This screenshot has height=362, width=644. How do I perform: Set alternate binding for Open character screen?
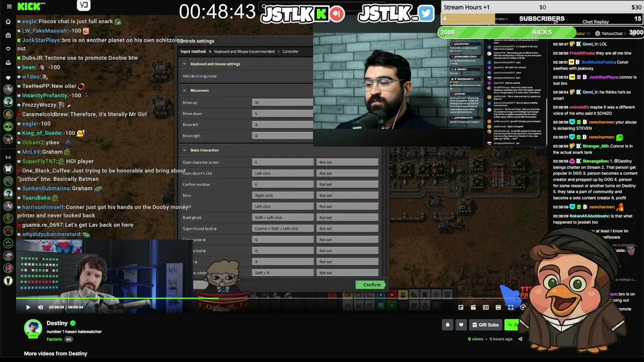point(347,162)
